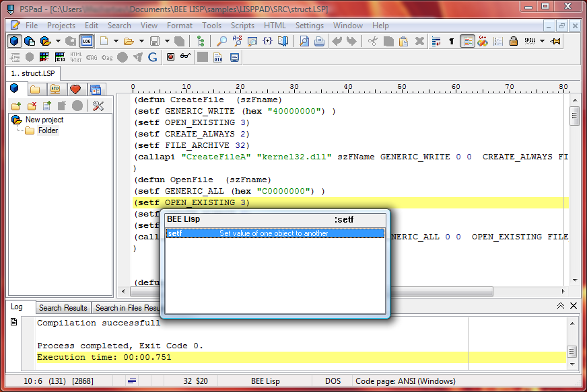587x392 pixels.
Task: Toggle the LOG window button
Action: 86,41
